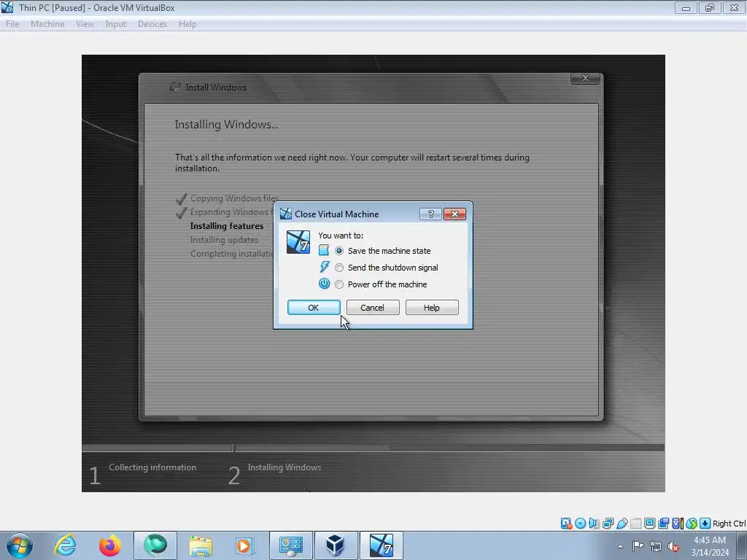Switch to VirtualBox Manager cube taskbar icon
The width and height of the screenshot is (747, 560).
[x=336, y=545]
